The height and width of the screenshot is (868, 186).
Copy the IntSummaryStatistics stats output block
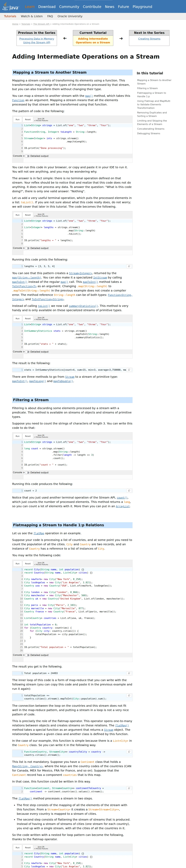click(x=129, y=370)
